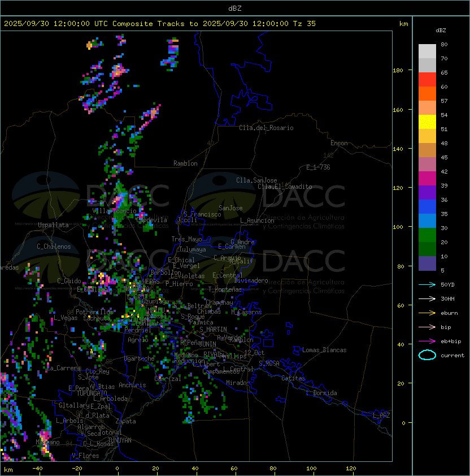
Task: Select the bright yellow swatch above 51
Action: (x=427, y=122)
